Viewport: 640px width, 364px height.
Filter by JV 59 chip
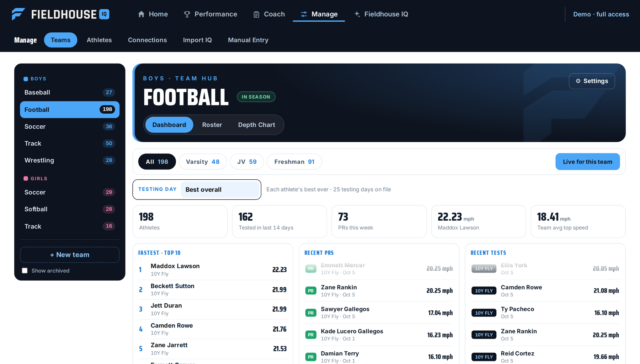tap(247, 162)
